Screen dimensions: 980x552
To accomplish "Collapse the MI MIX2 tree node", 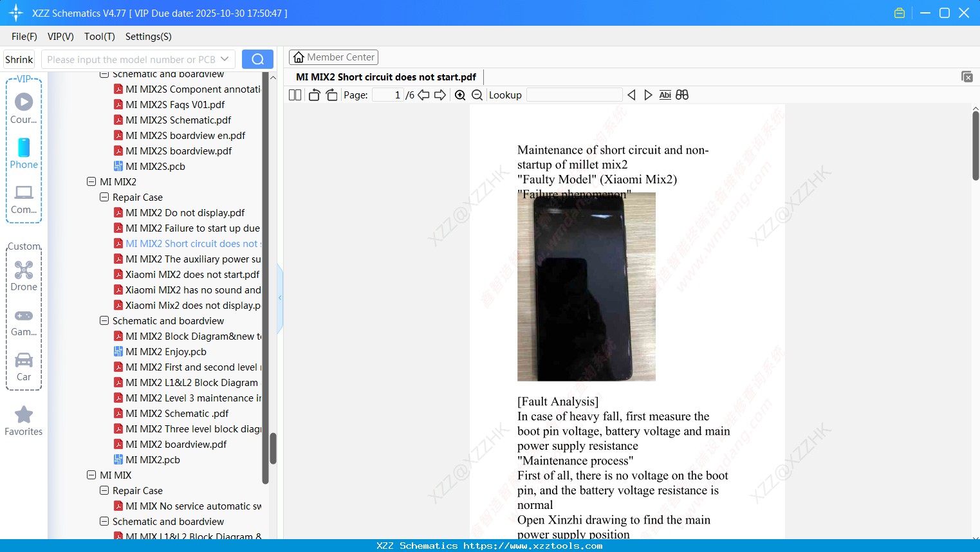I will click(91, 181).
